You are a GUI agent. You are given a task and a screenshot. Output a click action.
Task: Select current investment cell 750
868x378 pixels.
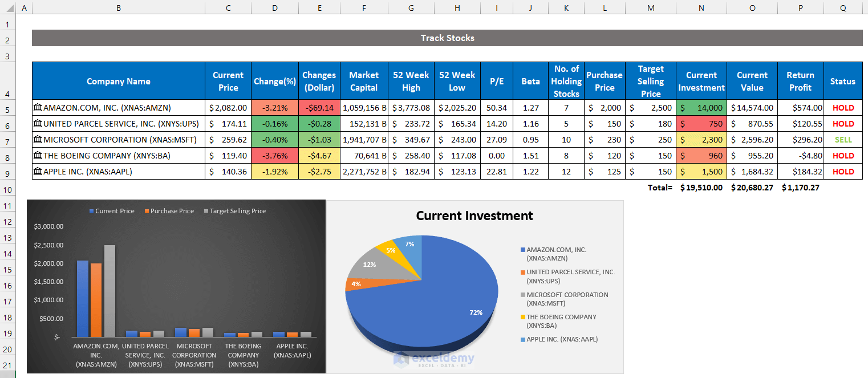click(701, 124)
